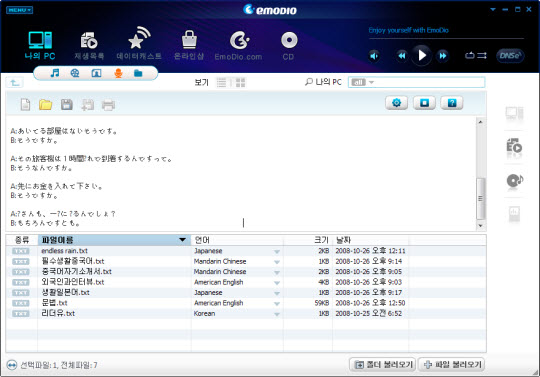
Task: Show folder view filter
Action: click(x=138, y=73)
